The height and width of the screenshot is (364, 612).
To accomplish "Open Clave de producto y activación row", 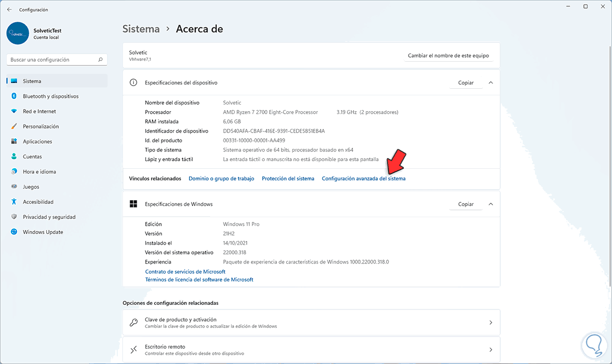I will 311,322.
